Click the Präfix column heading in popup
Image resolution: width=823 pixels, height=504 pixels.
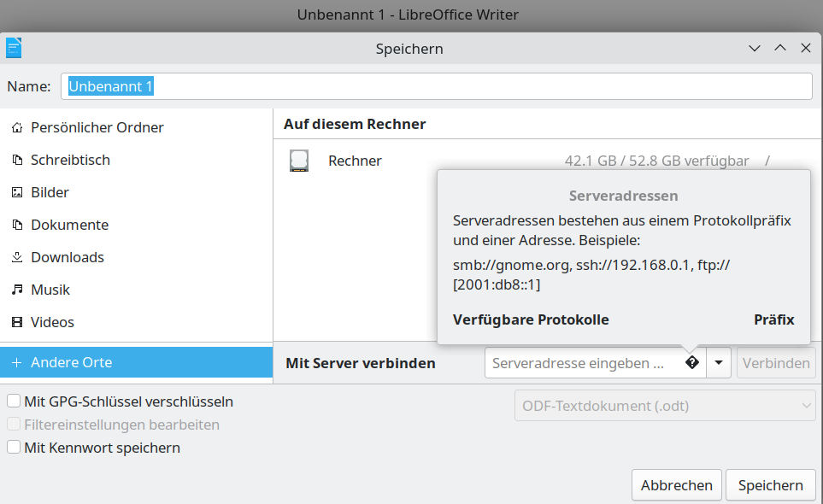[x=774, y=319]
